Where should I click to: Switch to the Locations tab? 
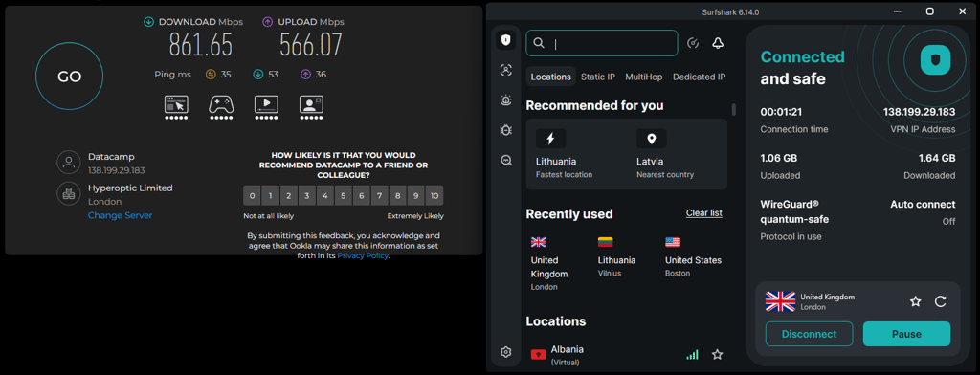click(550, 77)
